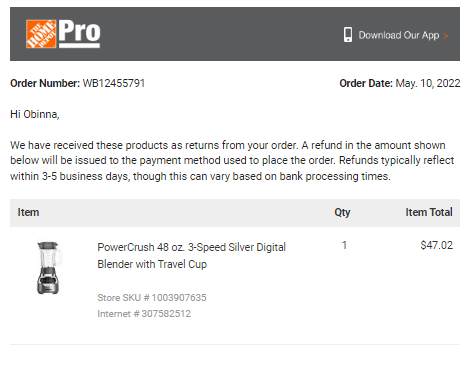Click order number WB12455791

[x=114, y=83]
